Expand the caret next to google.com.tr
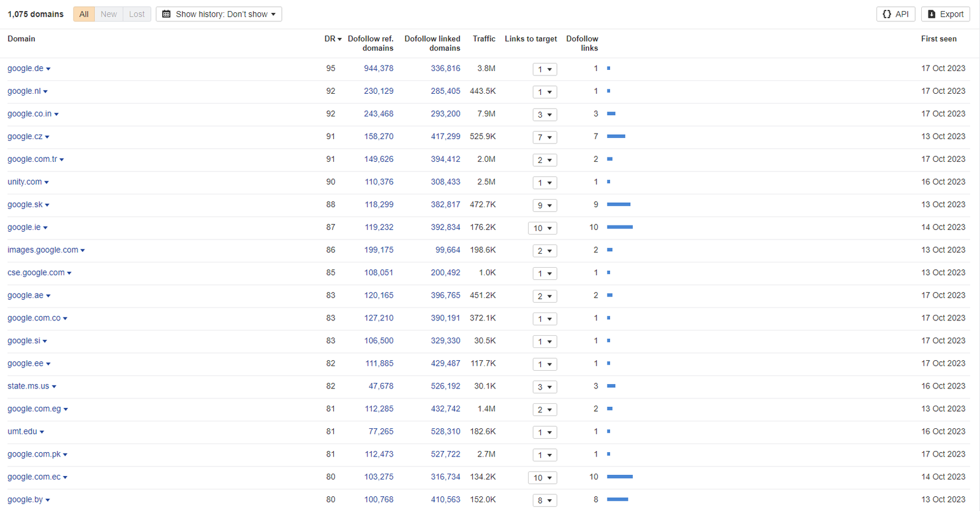This screenshot has height=511, width=980. pyautogui.click(x=62, y=160)
